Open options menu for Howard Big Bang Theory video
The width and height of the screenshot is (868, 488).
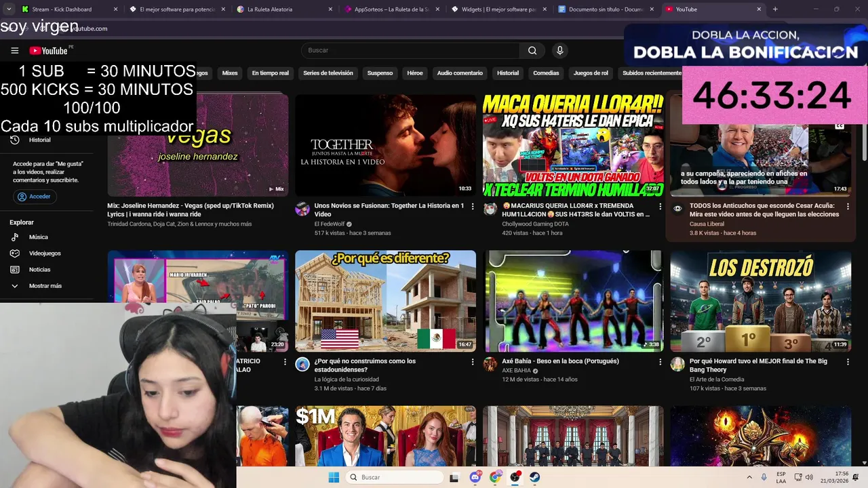point(848,362)
